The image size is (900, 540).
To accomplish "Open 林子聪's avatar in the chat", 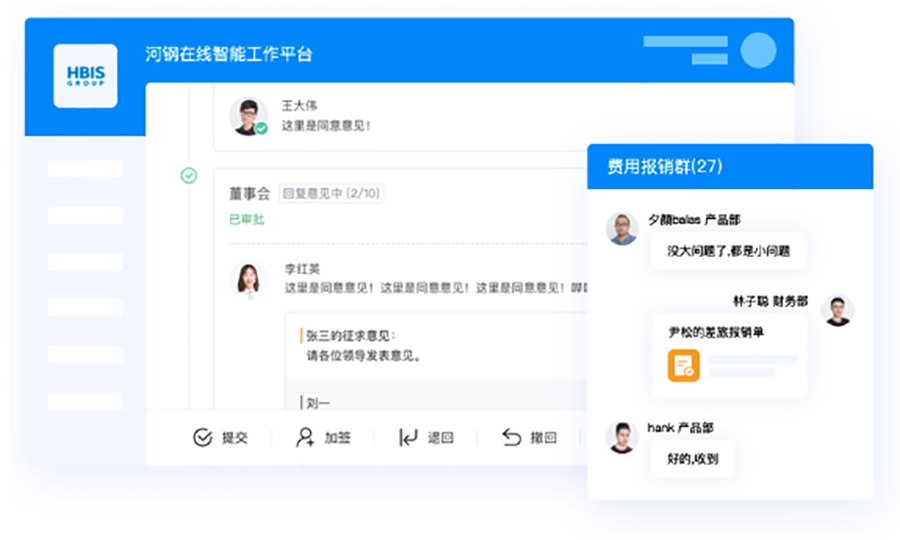I will coord(837,310).
